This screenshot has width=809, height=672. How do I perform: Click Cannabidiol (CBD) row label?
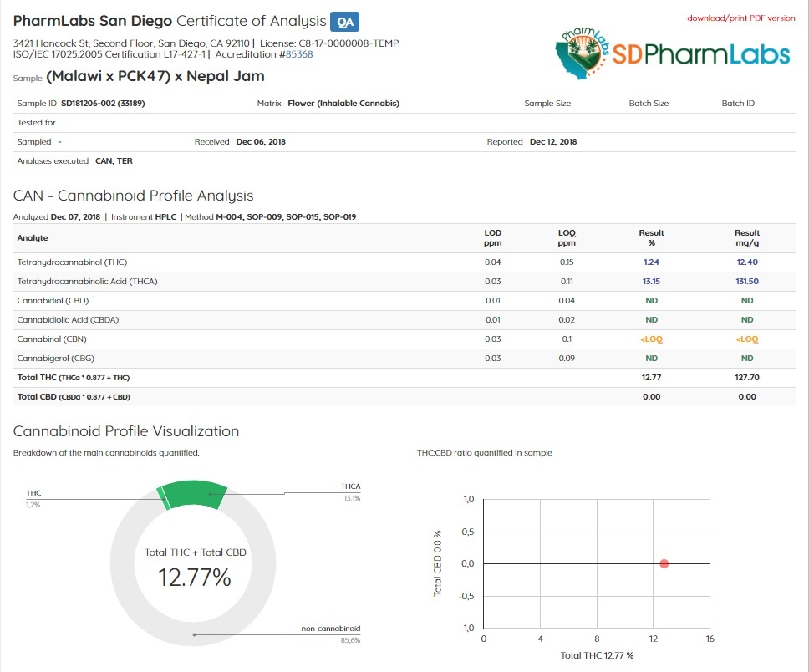click(x=53, y=300)
